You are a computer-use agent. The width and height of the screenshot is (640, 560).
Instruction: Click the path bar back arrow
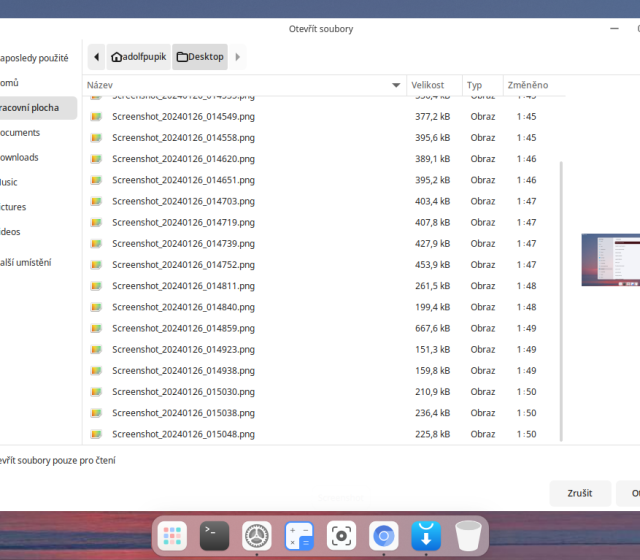[97, 57]
